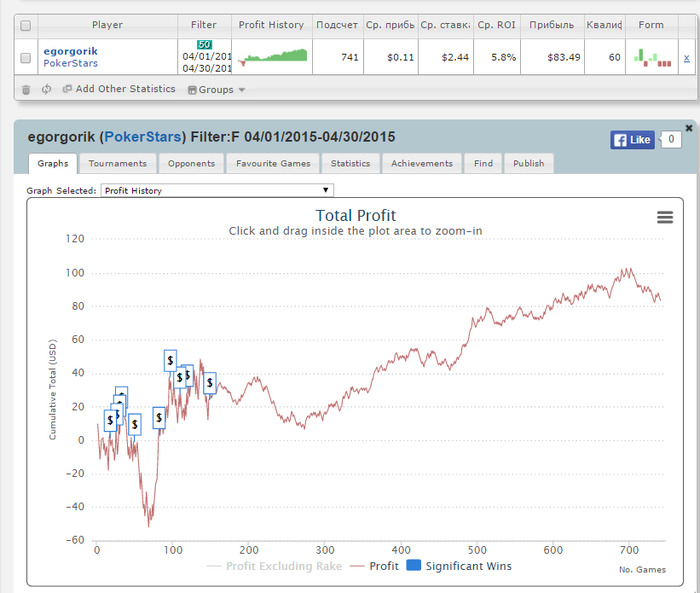Screen dimensions: 700x593
Task: Click the Ср. ROI column header
Action: point(496,25)
